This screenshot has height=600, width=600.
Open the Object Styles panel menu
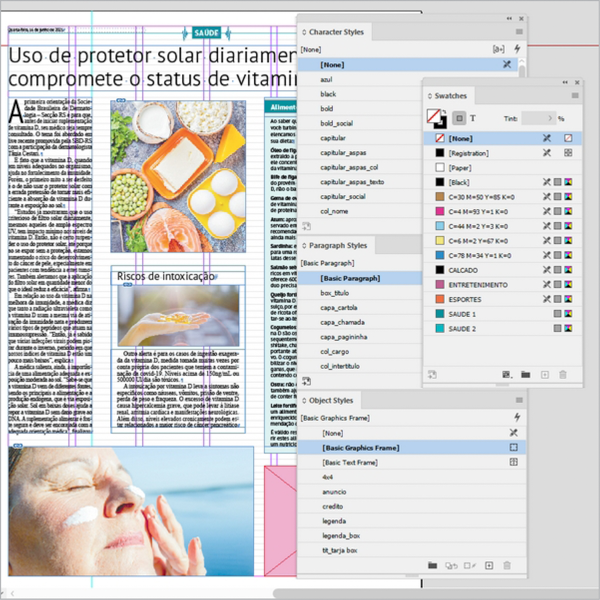519,400
